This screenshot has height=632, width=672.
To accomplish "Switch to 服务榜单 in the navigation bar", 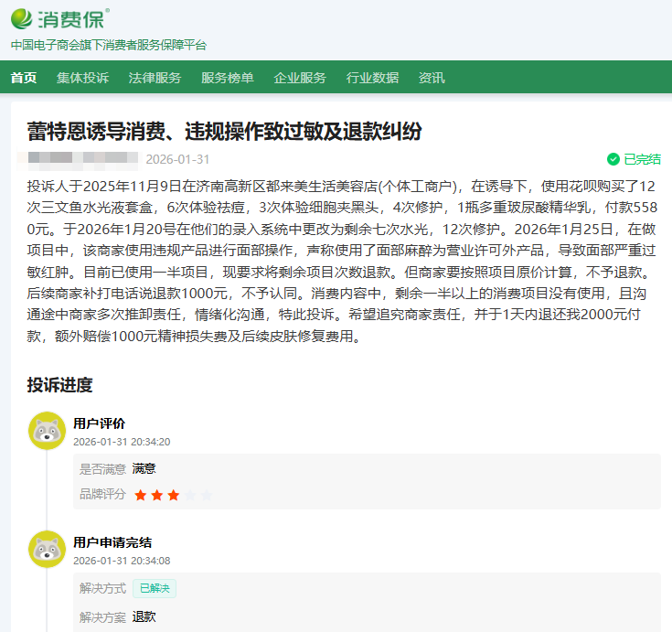I will tap(228, 78).
